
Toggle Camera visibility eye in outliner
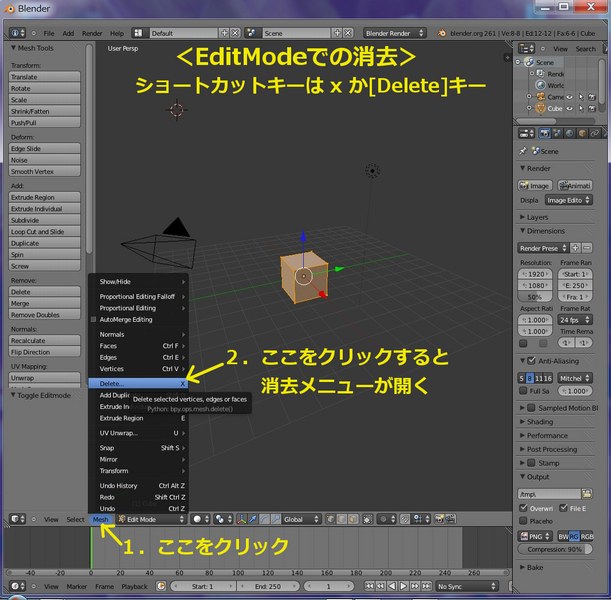[570, 97]
